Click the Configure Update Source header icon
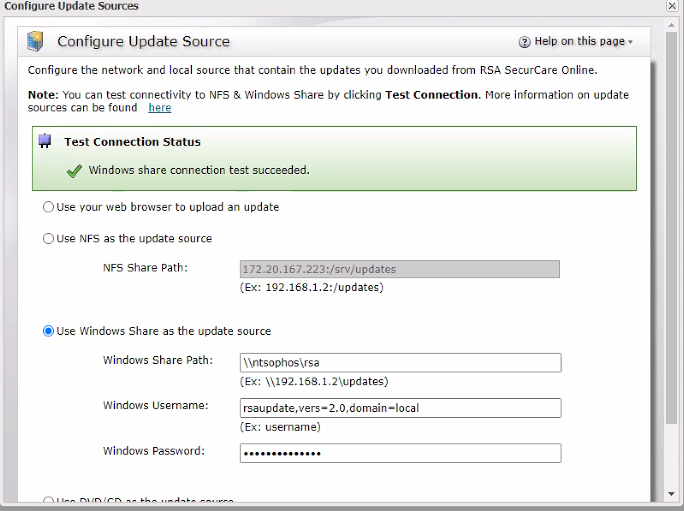 point(37,42)
